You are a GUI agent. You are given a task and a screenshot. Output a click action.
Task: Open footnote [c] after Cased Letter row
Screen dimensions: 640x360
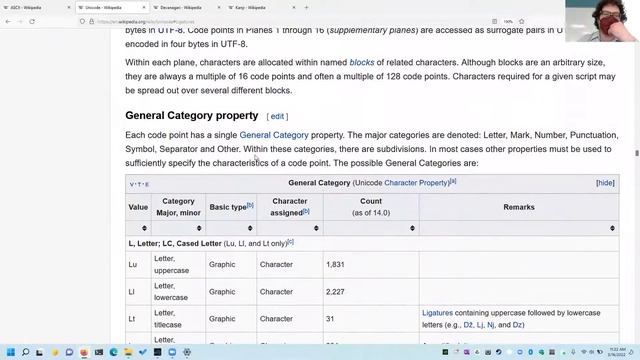pos(290,242)
